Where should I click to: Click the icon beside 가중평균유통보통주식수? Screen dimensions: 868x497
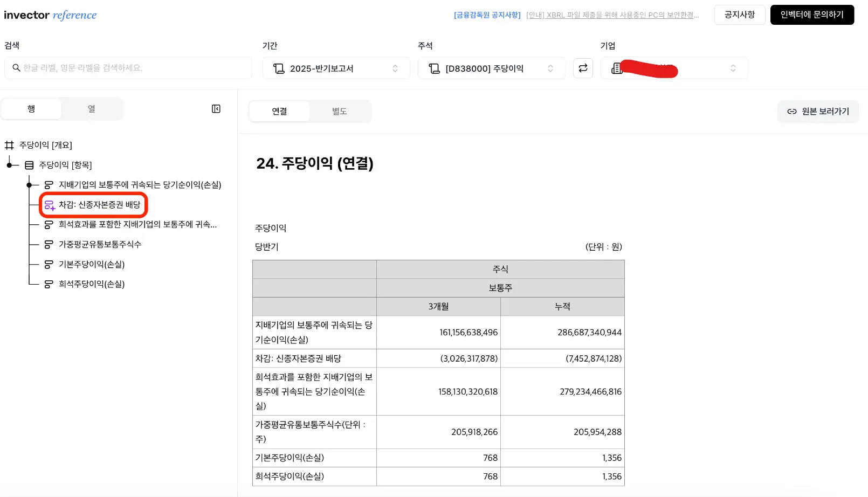click(x=49, y=244)
